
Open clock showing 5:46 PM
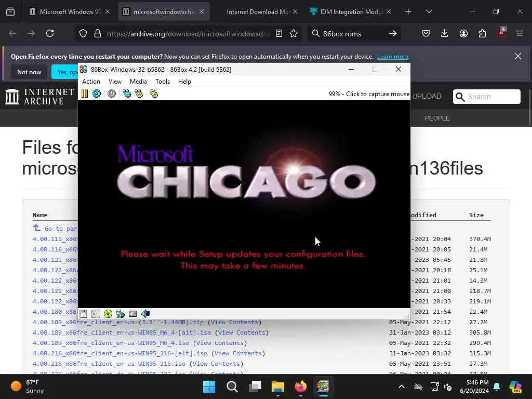click(474, 387)
